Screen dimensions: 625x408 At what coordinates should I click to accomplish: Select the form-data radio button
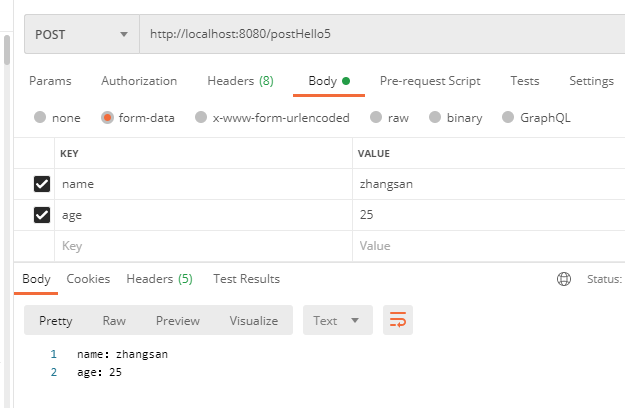(x=107, y=118)
